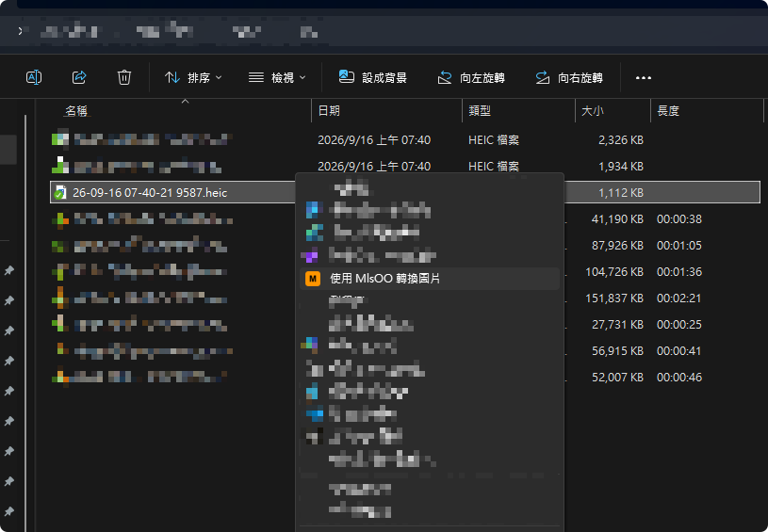Sort by the 日期 column header
This screenshot has height=532, width=768.
point(329,110)
